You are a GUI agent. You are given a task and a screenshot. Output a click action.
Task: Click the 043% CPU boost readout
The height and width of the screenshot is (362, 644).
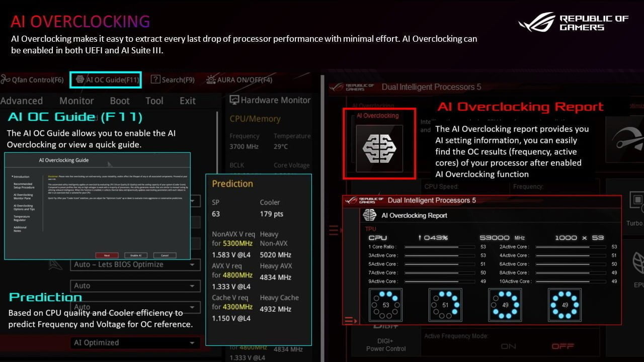433,237
